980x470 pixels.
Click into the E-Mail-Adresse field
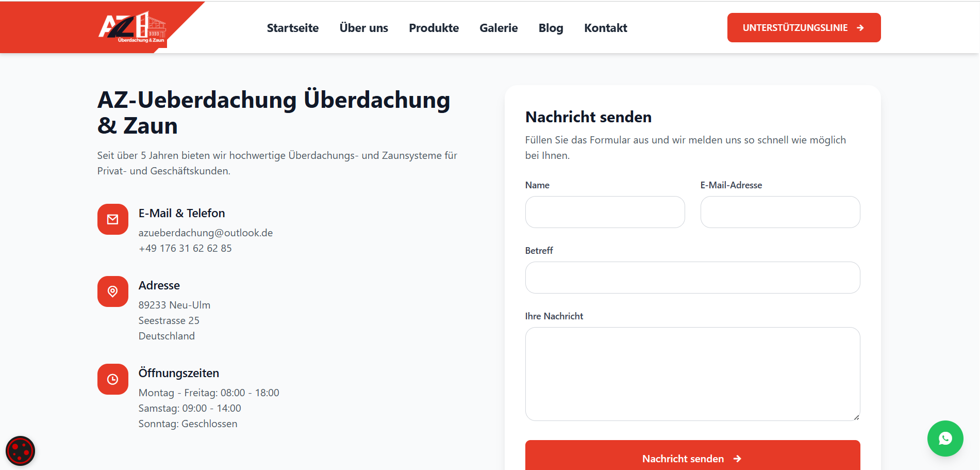pos(780,212)
